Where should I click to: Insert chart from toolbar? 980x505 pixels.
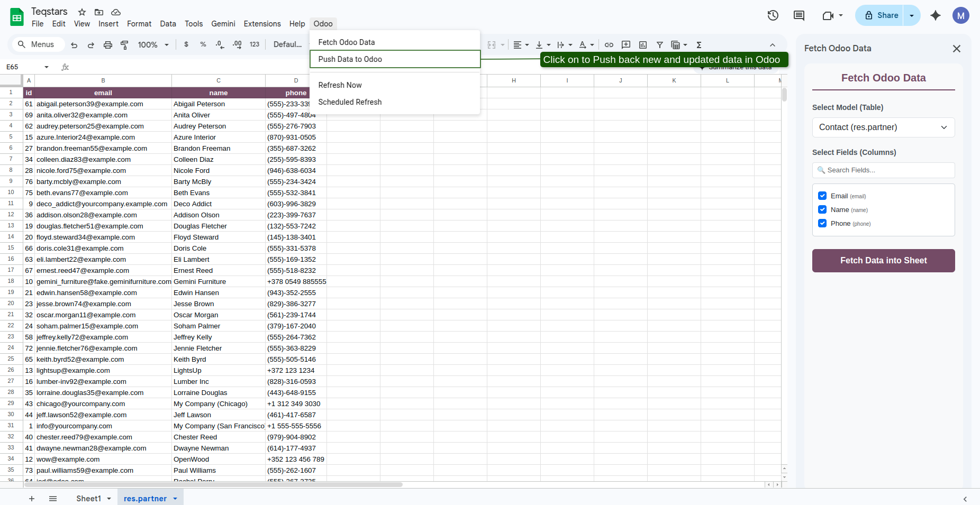tap(643, 45)
